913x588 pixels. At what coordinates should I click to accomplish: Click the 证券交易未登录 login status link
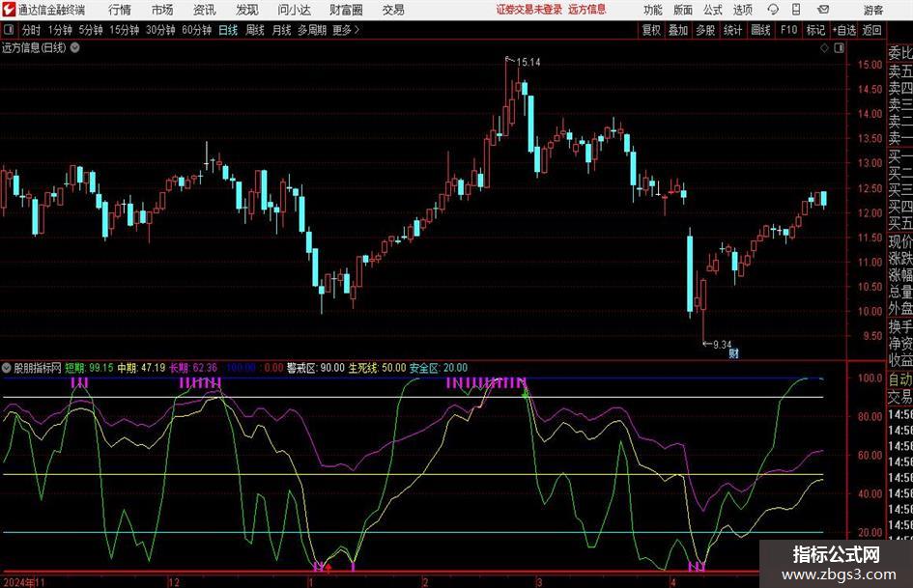[x=529, y=10]
